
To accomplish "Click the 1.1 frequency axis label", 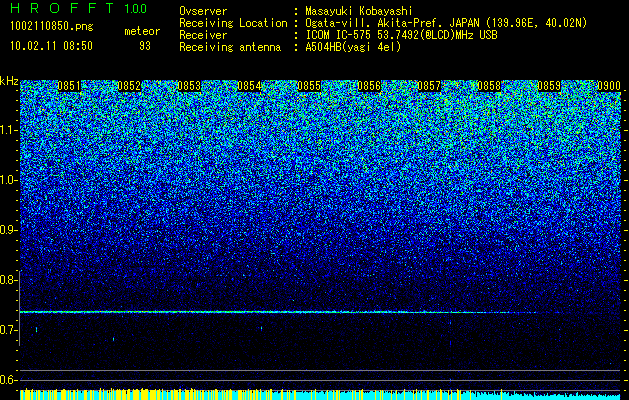I will [9, 130].
